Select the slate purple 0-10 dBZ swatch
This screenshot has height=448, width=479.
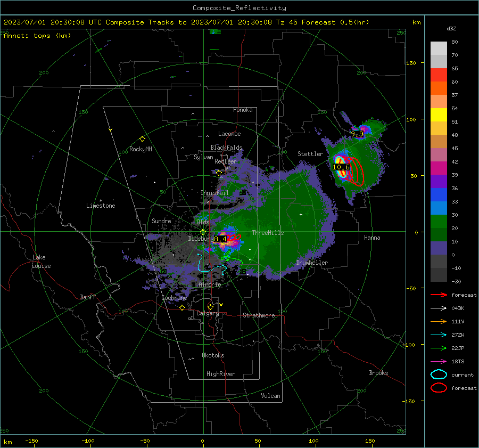pyautogui.click(x=439, y=248)
